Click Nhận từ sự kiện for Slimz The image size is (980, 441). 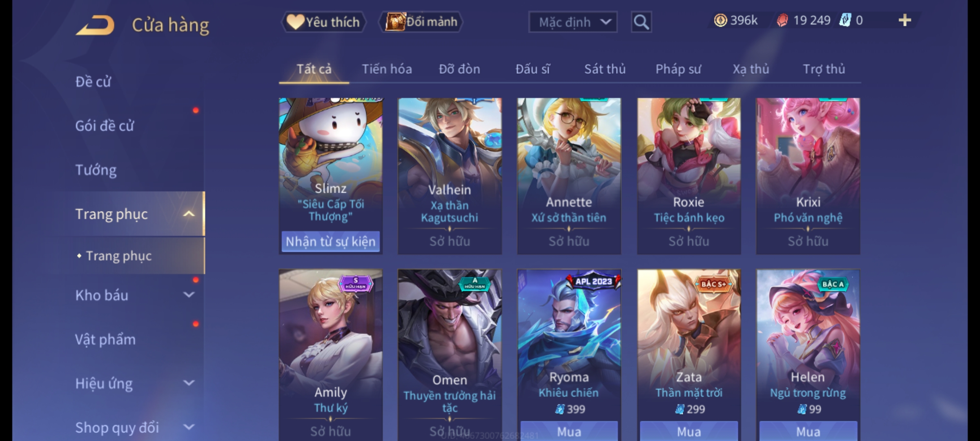(330, 241)
